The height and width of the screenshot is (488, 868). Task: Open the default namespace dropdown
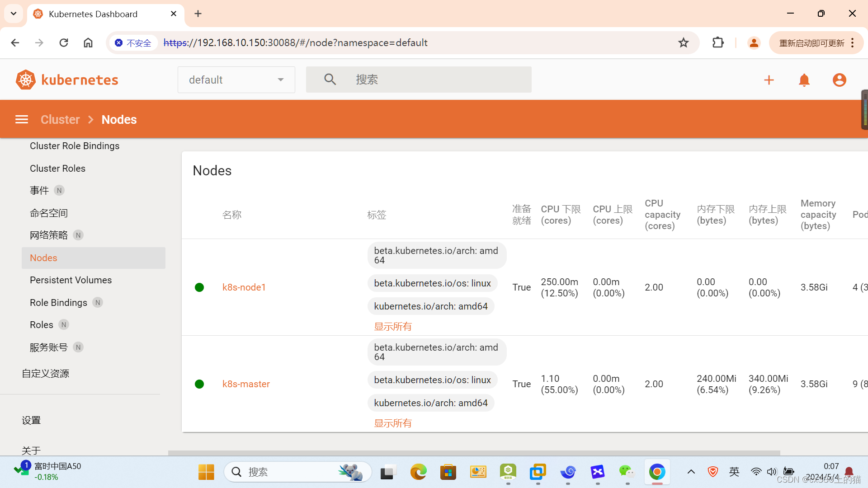click(236, 80)
